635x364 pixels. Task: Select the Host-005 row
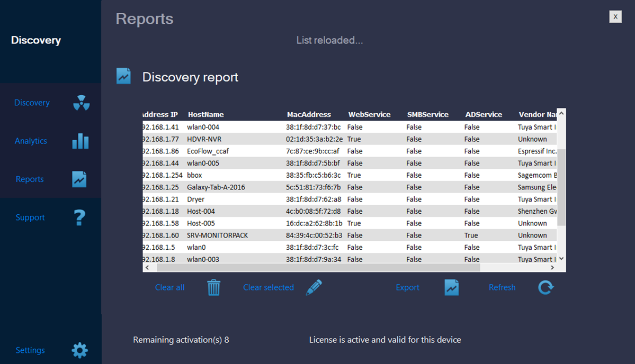[x=350, y=223]
